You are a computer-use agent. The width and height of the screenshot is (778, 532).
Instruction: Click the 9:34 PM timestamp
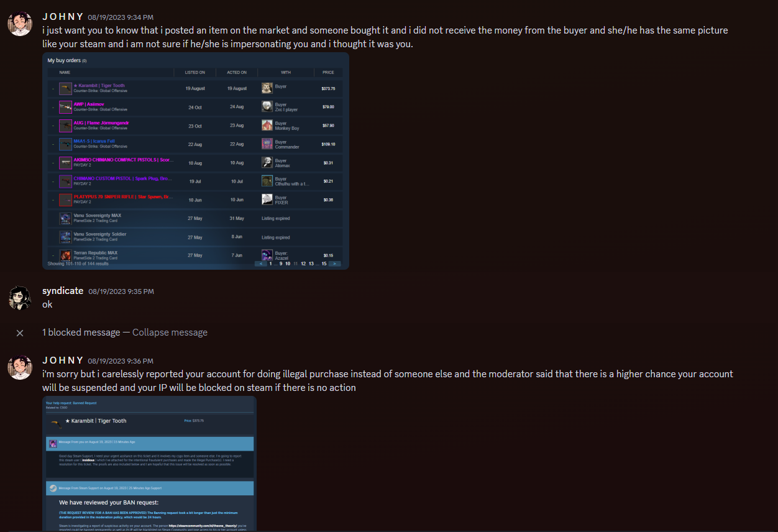tap(121, 17)
